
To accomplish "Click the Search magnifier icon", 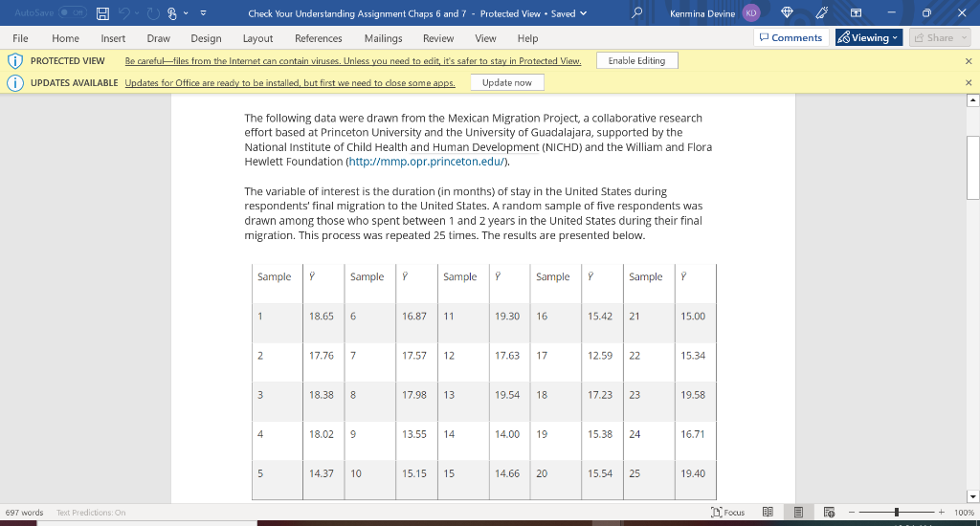I will pos(636,12).
